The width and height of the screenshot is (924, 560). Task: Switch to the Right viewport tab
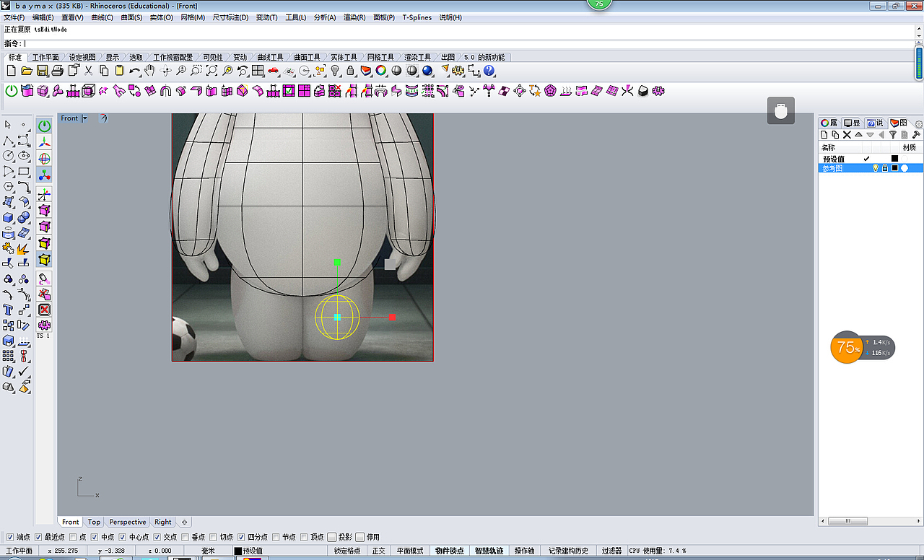coord(163,522)
